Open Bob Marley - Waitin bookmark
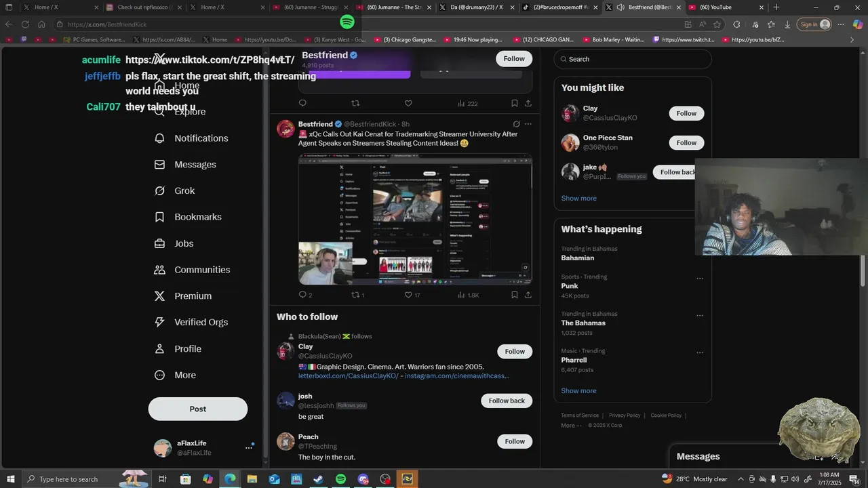 point(612,40)
